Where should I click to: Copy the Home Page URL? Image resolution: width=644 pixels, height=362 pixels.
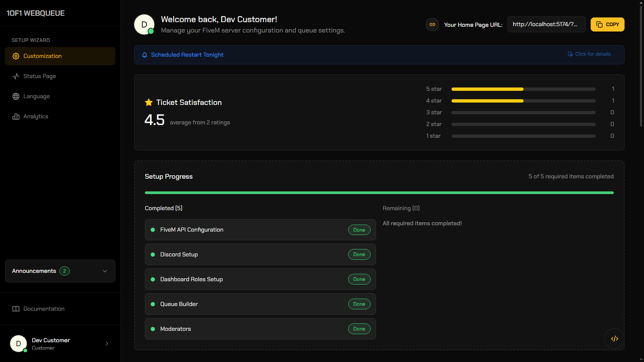(607, 24)
